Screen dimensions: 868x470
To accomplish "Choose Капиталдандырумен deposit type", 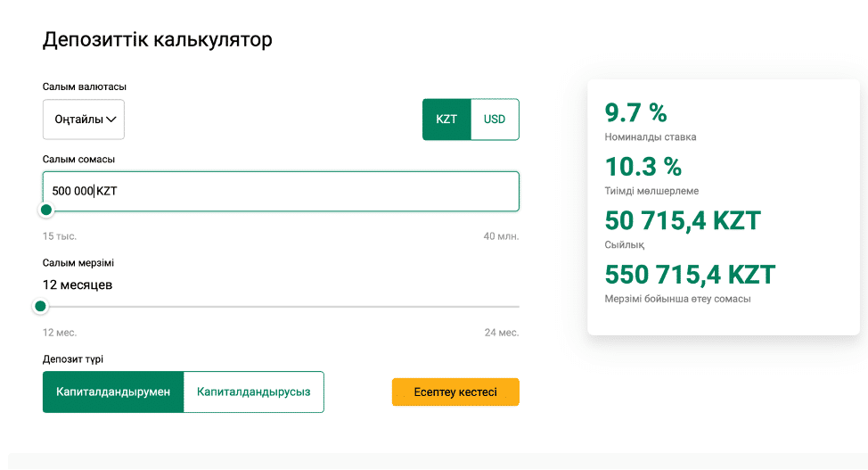I will [x=113, y=392].
